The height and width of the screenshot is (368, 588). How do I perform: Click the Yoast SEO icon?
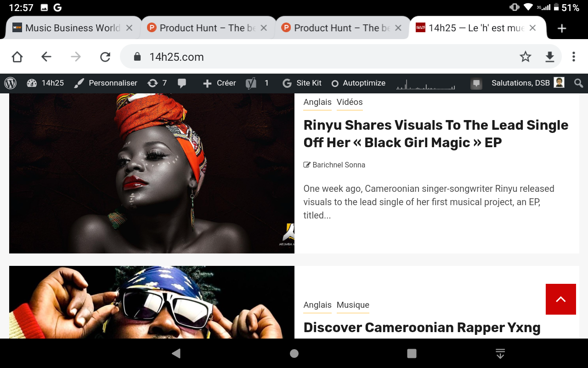coord(251,83)
